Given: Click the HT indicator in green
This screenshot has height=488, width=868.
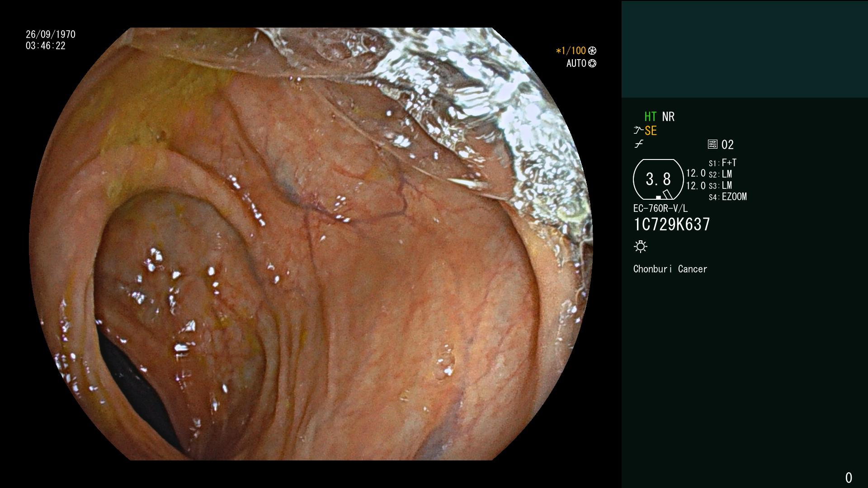Looking at the screenshot, I should tap(650, 117).
